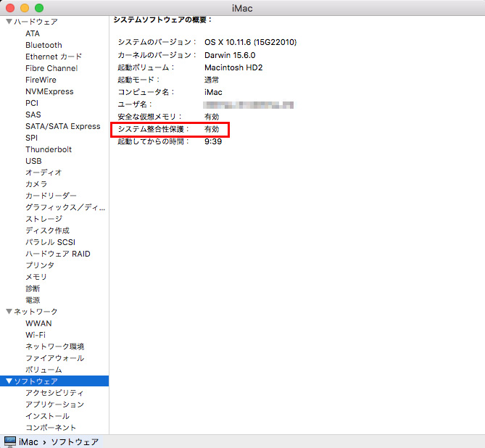Image resolution: width=485 pixels, height=448 pixels.
Task: Select ATA in the hardware list
Action: click(x=33, y=33)
